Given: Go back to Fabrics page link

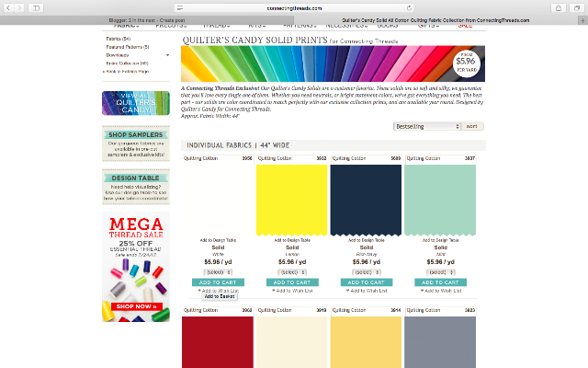Looking at the screenshot, I should pyautogui.click(x=126, y=72).
